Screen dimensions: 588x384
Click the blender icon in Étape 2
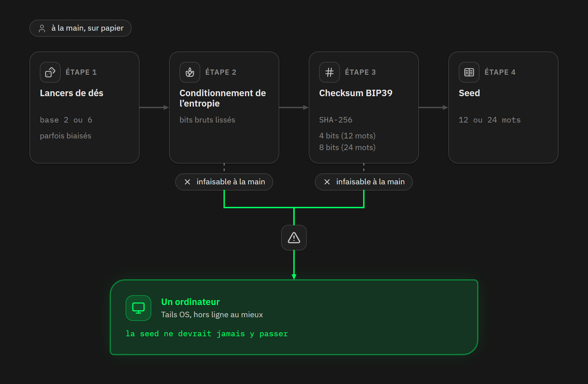tap(190, 72)
